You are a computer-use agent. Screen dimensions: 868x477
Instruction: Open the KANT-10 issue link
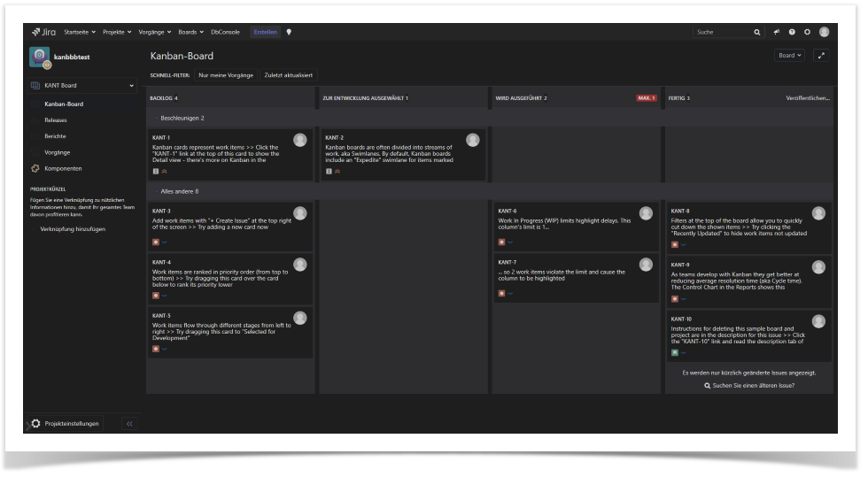point(681,319)
